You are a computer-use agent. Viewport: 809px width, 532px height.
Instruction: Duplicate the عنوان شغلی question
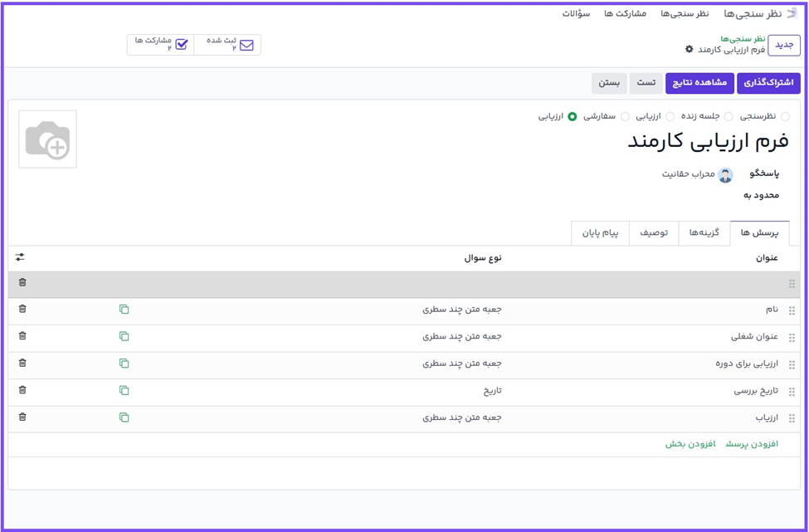point(124,337)
